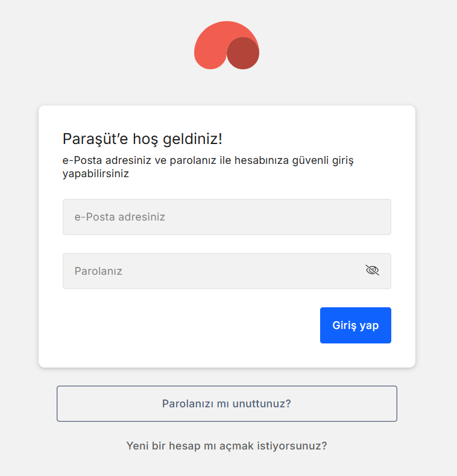Click the Paraşüt logo at the top
This screenshot has height=476, width=457.
tap(227, 46)
